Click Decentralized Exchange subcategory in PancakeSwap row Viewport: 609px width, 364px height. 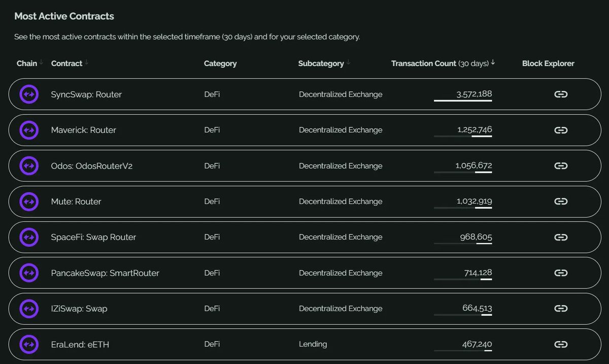click(x=341, y=273)
